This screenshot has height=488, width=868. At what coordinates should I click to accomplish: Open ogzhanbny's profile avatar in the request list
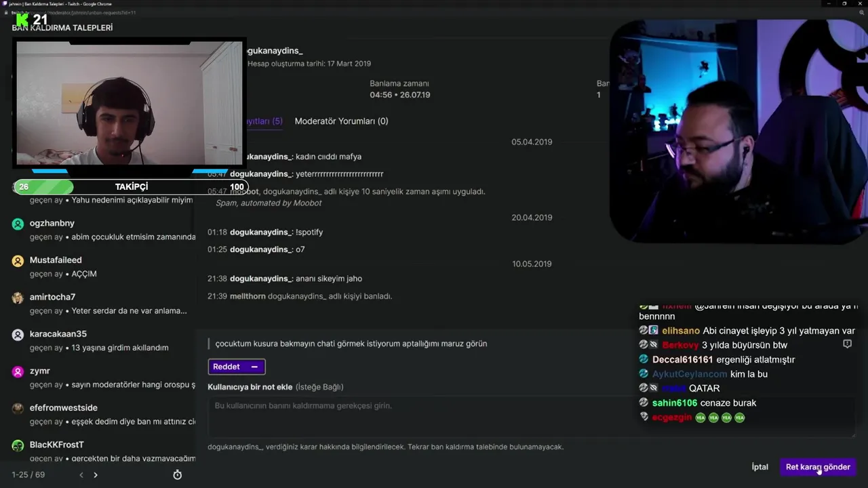point(18,224)
